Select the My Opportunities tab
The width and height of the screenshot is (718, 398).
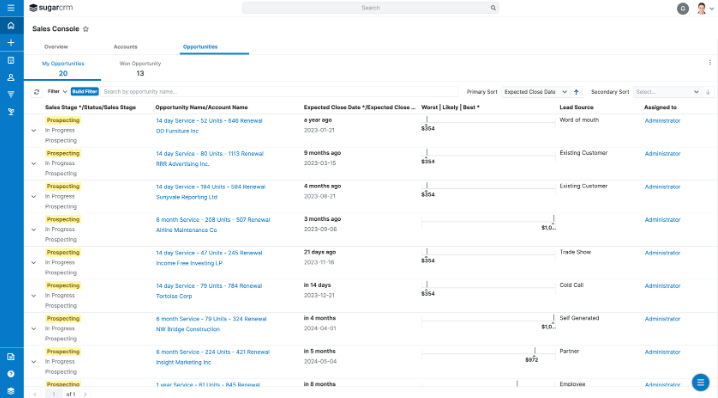[63, 69]
